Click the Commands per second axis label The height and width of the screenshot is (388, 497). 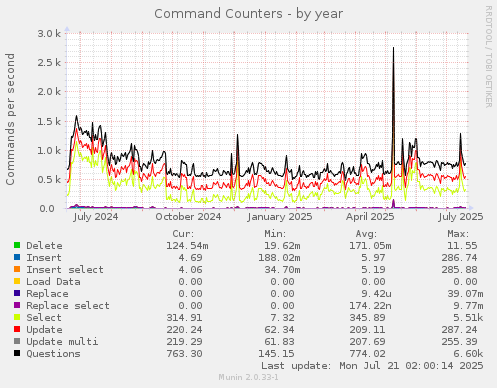[x=10, y=119]
